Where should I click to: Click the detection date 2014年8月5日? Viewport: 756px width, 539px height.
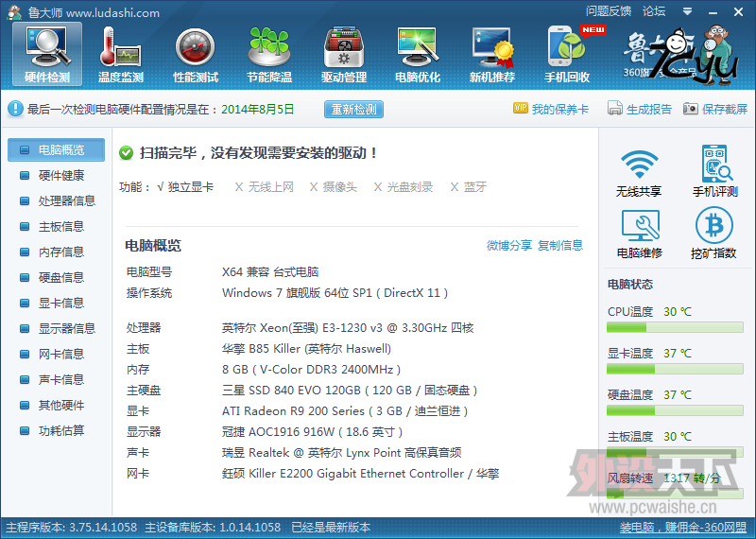257,109
